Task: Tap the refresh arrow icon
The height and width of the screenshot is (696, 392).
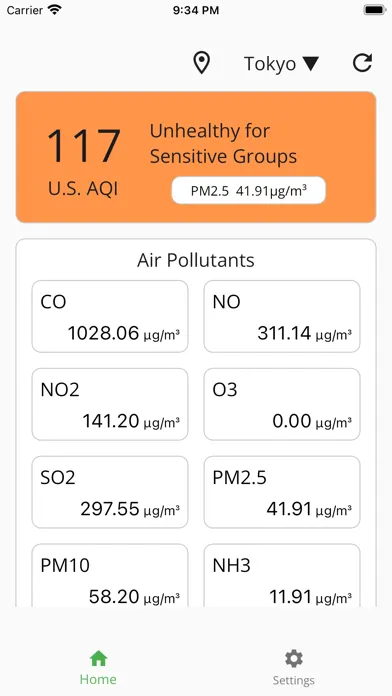Action: (x=362, y=63)
